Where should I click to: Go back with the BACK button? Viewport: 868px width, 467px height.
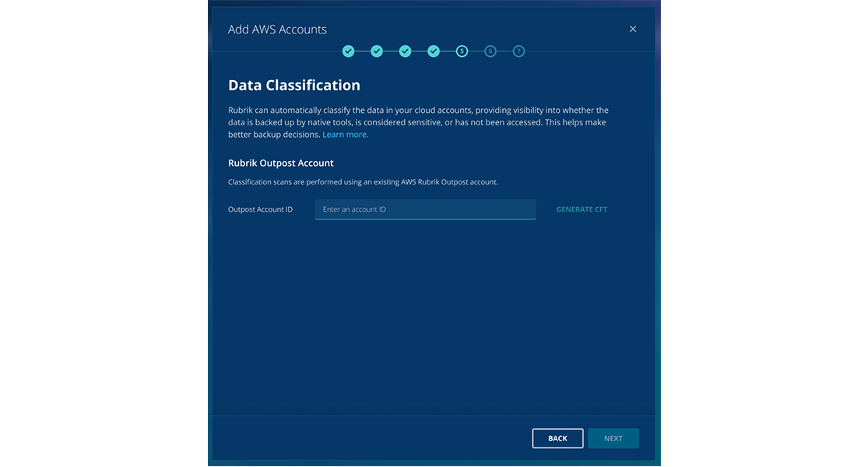(x=557, y=438)
